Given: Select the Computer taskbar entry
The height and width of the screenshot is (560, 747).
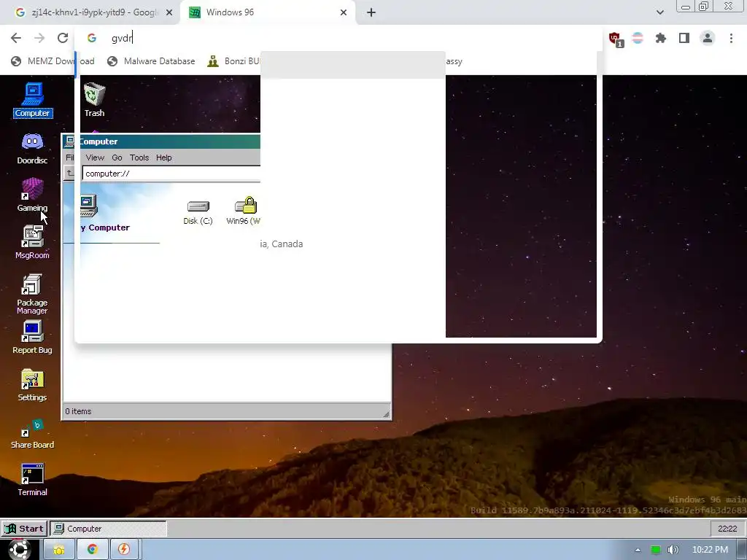Looking at the screenshot, I should pos(109,529).
